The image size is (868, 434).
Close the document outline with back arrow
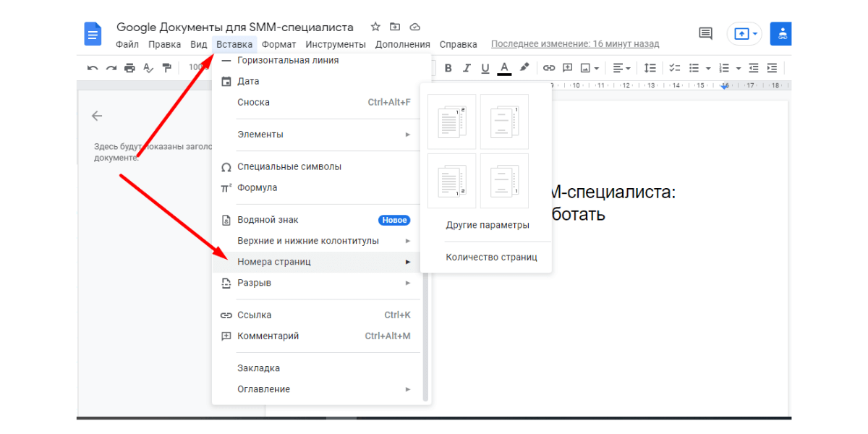click(97, 116)
